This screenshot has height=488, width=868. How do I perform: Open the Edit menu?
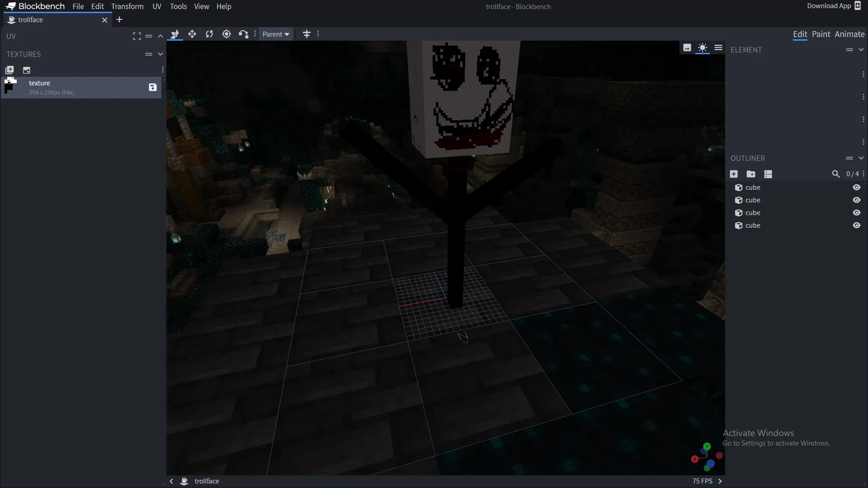point(98,6)
